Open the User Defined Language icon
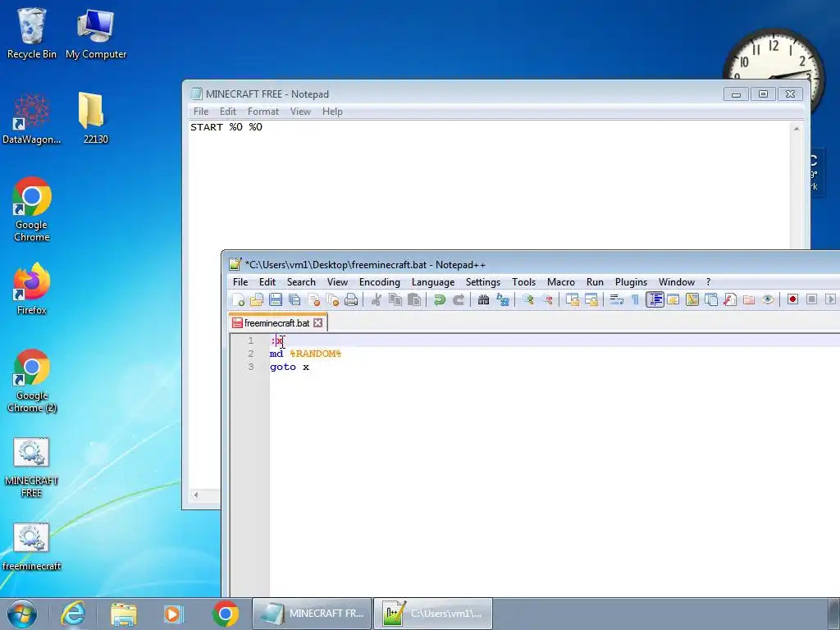Image resolution: width=840 pixels, height=630 pixels. (x=673, y=300)
